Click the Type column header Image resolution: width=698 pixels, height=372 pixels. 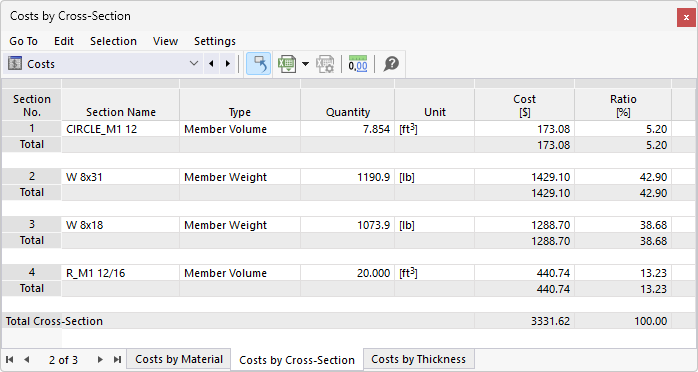pos(240,105)
